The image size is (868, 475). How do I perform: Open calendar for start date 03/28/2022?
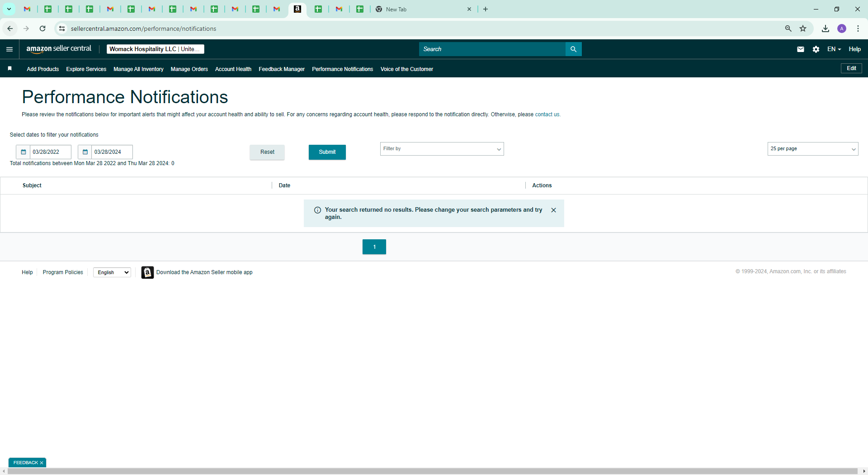click(x=23, y=152)
